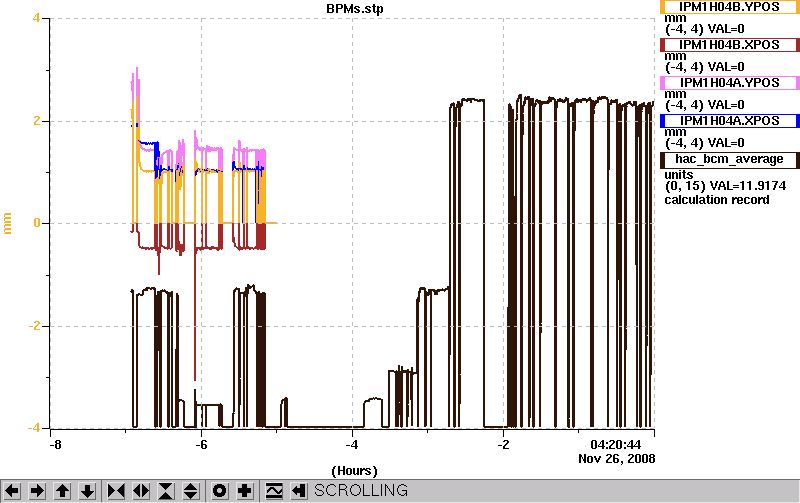Click the return-to-scrolling arrow icon

298,491
